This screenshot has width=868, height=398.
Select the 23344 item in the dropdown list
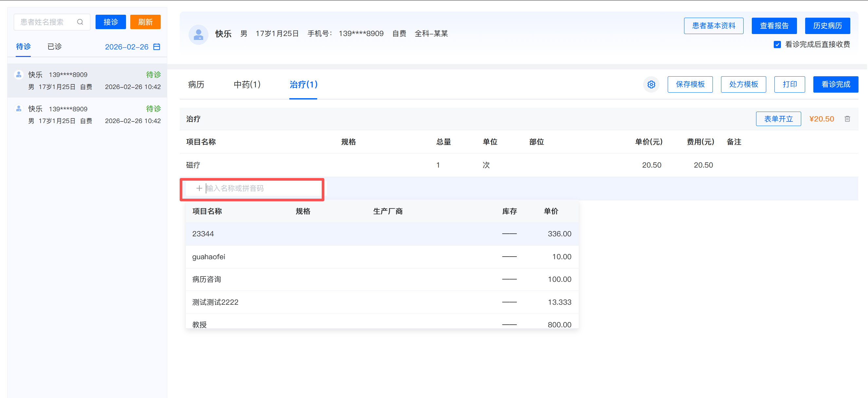click(203, 234)
